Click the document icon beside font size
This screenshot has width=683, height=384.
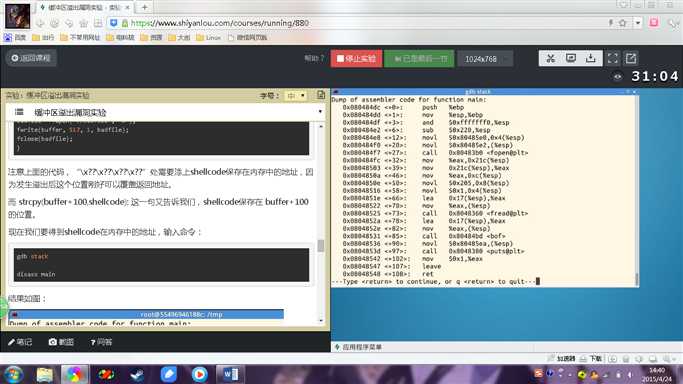tap(321, 95)
